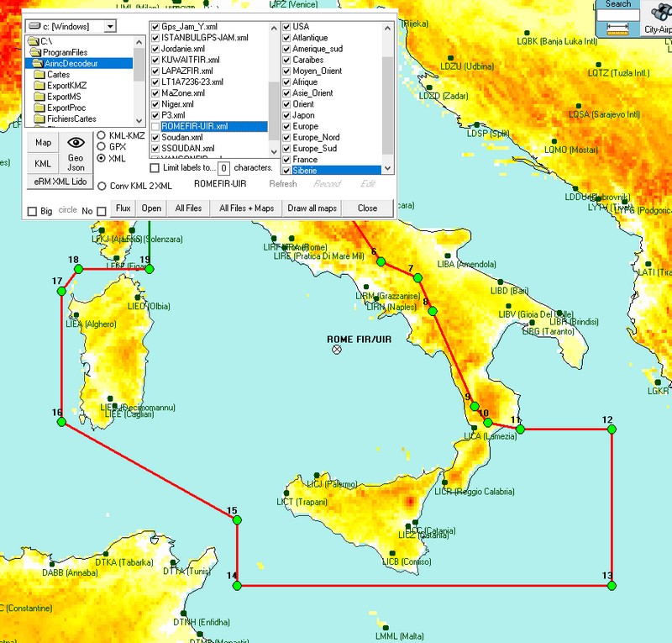Enable the Limit labels to characters checkbox
Image resolution: width=672 pixels, height=643 pixels.
click(x=142, y=168)
